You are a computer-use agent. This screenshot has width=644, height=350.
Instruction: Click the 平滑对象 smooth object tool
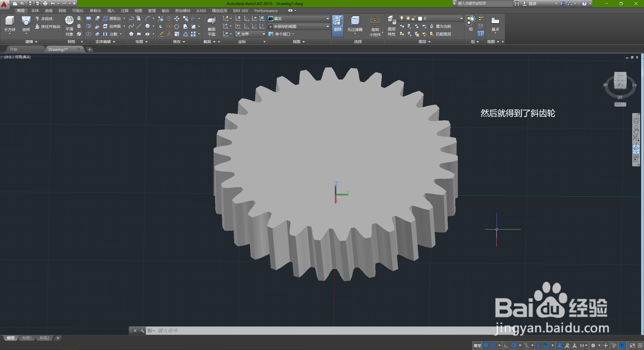(x=69, y=21)
